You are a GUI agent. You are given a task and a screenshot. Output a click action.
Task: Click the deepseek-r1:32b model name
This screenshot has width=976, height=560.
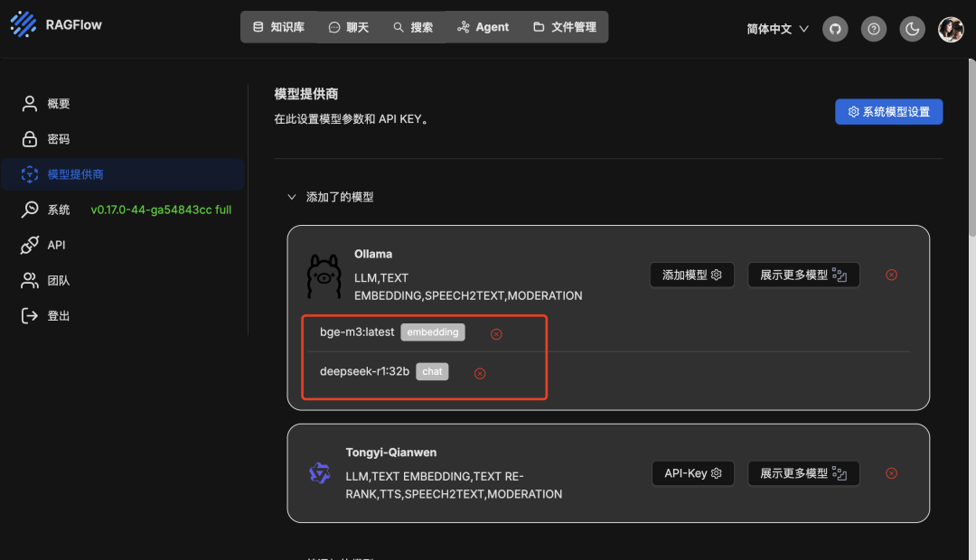[364, 371]
